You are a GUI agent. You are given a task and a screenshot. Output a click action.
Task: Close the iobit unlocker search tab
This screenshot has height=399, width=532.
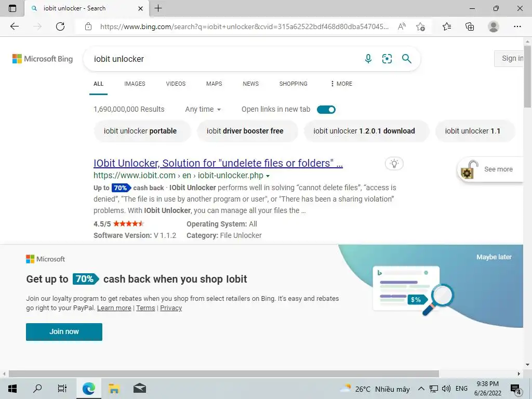140,8
